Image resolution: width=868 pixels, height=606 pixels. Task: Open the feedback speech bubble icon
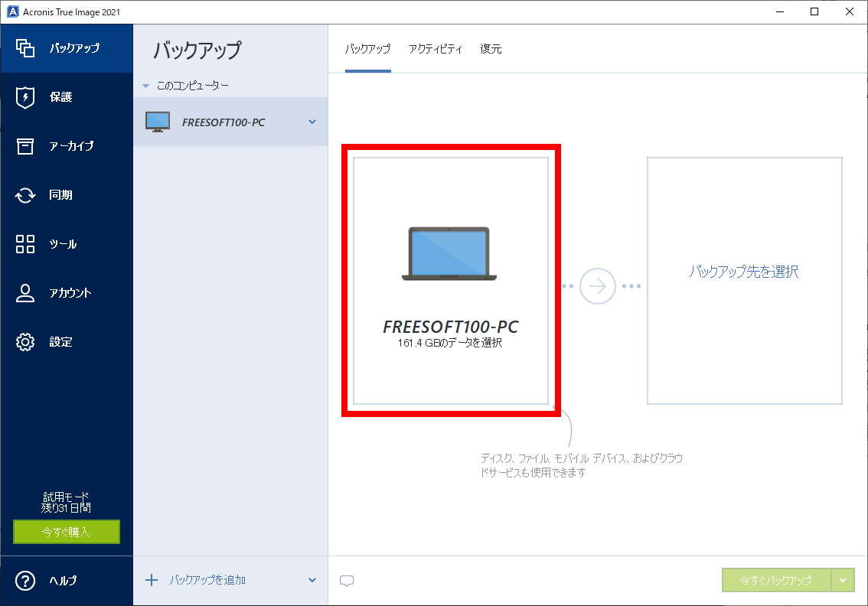pos(347,581)
